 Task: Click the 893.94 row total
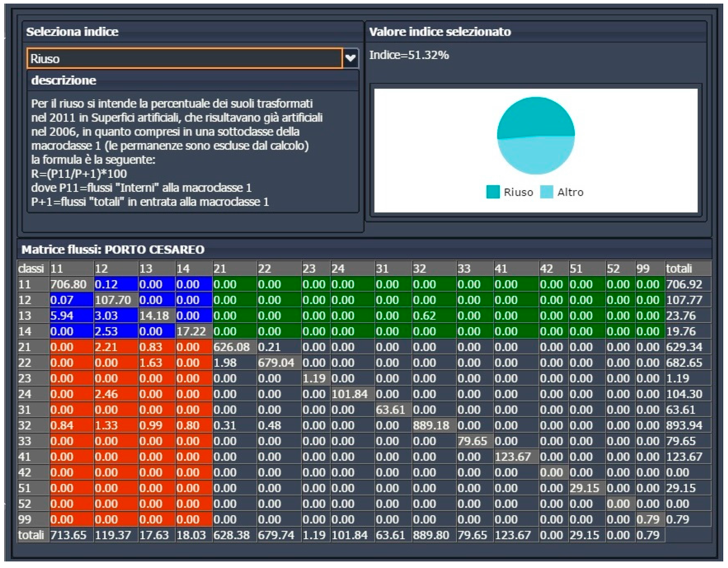coord(687,426)
